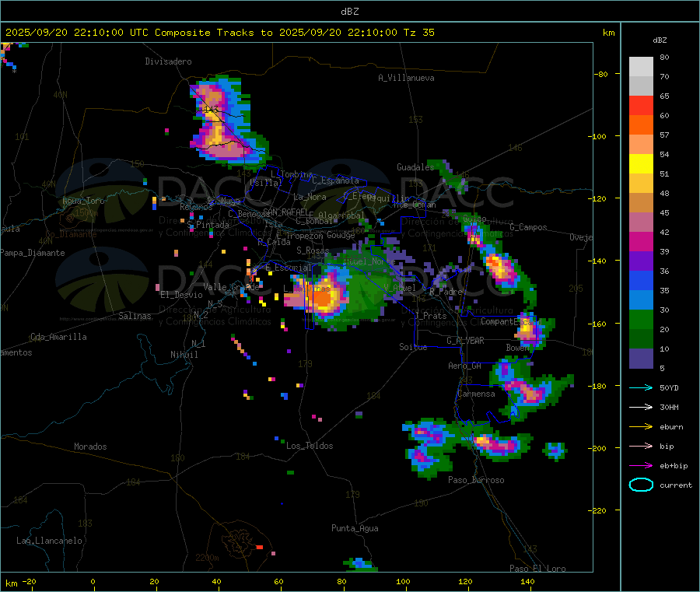Image resolution: width=700 pixels, height=592 pixels.
Task: Click the 'Agua_Toro' map label
Action: [83, 201]
